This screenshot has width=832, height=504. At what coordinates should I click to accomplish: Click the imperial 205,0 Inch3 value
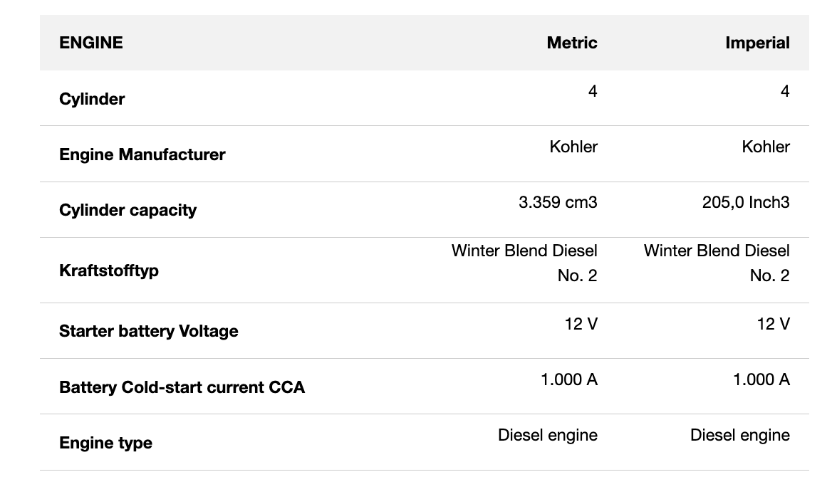pyautogui.click(x=746, y=202)
